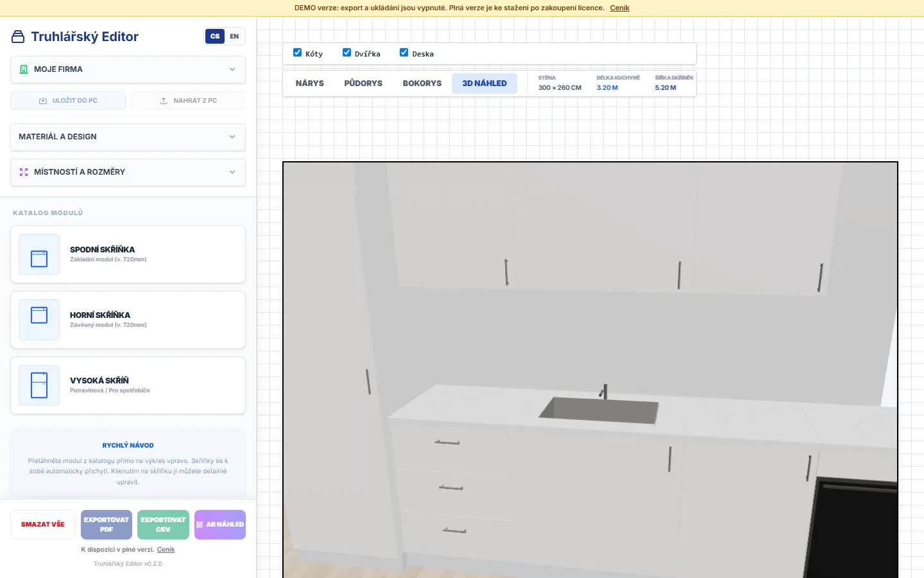Click the STĚNA 300 × 260 CM value
The image size is (924, 578).
point(560,88)
